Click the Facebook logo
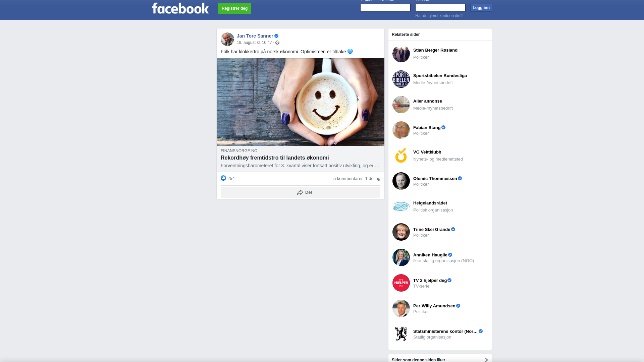The height and width of the screenshot is (362, 644). [x=180, y=8]
